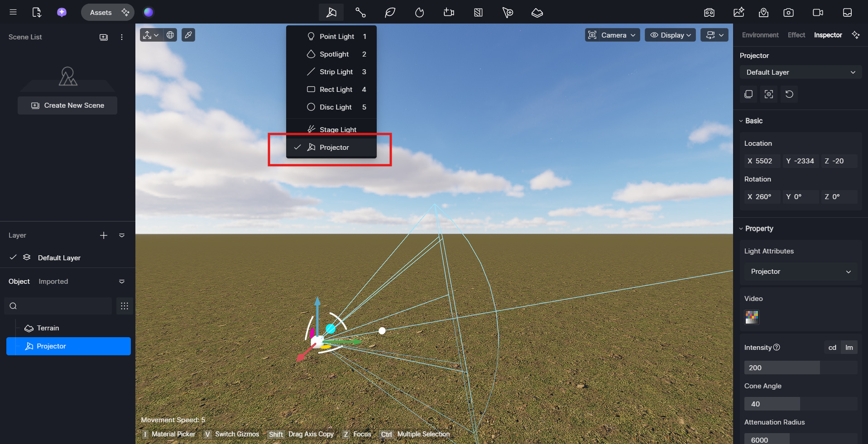Viewport: 868px width, 444px height.
Task: Click the Video texture thumbnail
Action: (752, 317)
